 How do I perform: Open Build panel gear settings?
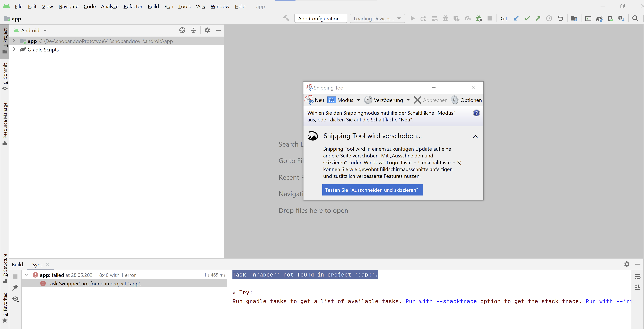pyautogui.click(x=627, y=264)
